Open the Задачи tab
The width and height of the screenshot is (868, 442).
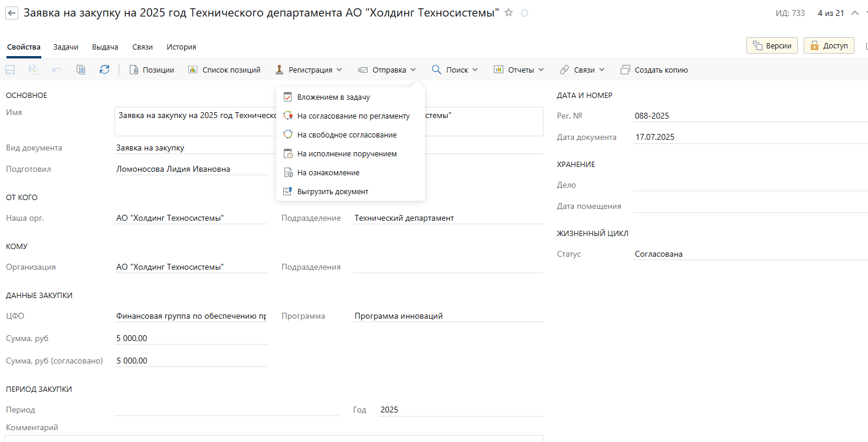(65, 47)
